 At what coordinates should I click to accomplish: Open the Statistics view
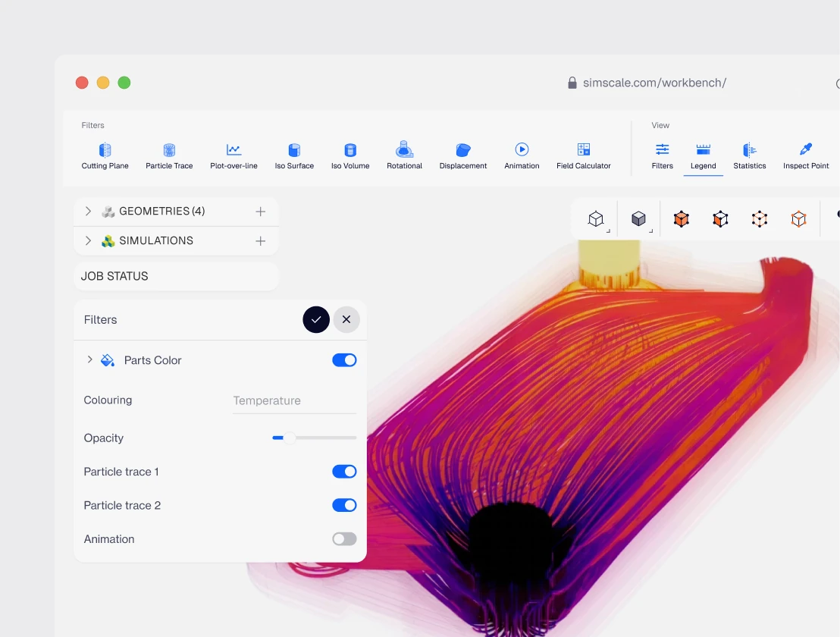tap(750, 156)
